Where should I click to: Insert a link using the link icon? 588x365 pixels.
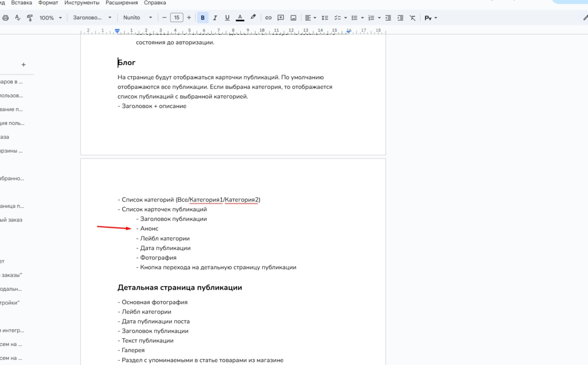click(x=268, y=18)
